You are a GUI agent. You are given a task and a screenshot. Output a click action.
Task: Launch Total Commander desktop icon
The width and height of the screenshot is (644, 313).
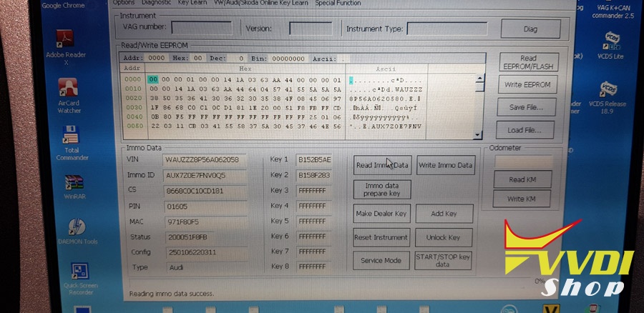(x=72, y=144)
